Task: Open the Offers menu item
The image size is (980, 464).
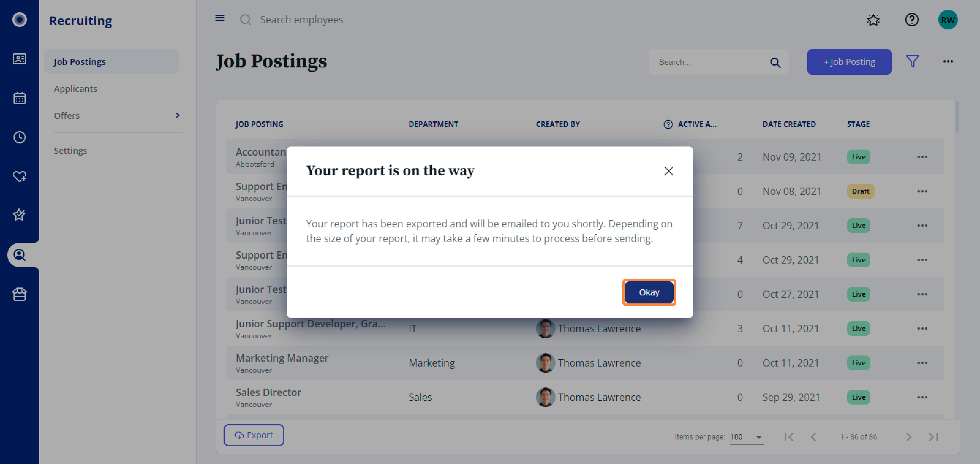Action: point(66,116)
